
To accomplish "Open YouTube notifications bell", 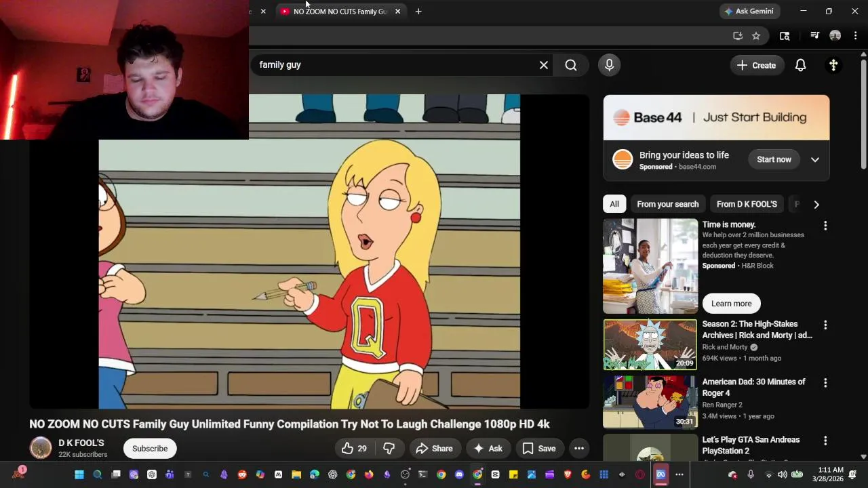I will pyautogui.click(x=800, y=65).
